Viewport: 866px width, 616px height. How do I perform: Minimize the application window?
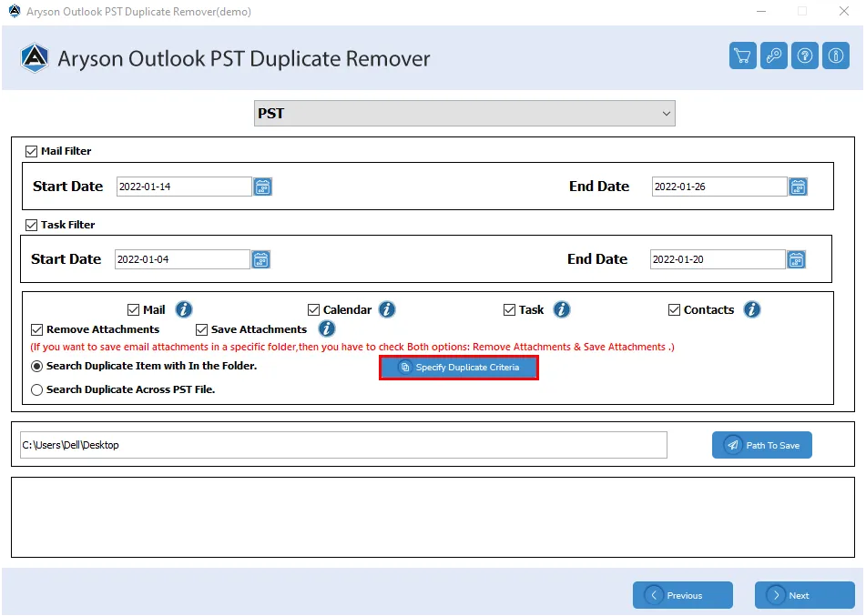click(x=761, y=11)
